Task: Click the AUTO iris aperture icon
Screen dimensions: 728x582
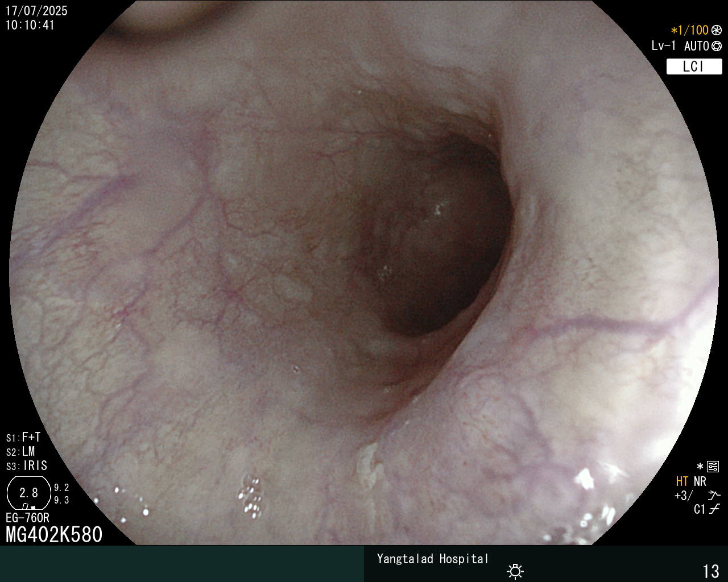Action: (x=717, y=46)
